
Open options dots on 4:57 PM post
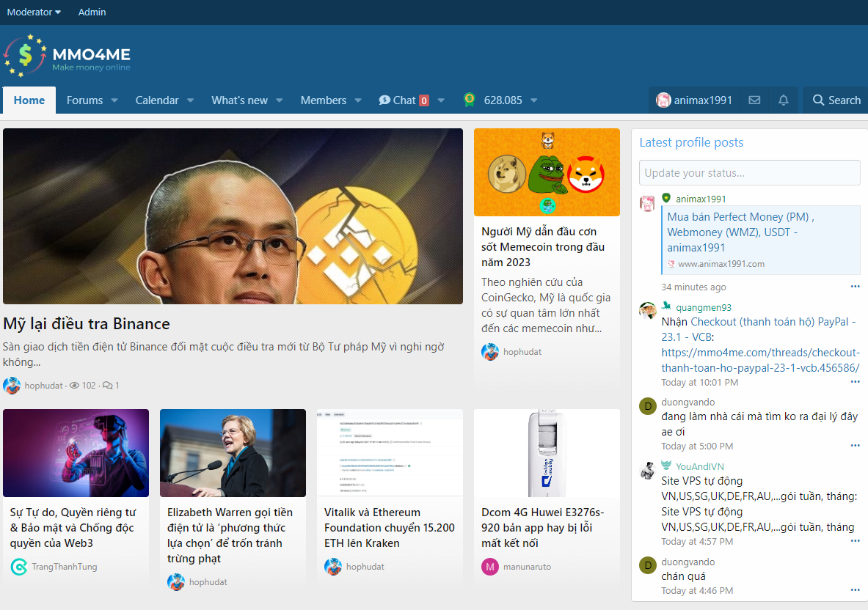click(x=856, y=541)
